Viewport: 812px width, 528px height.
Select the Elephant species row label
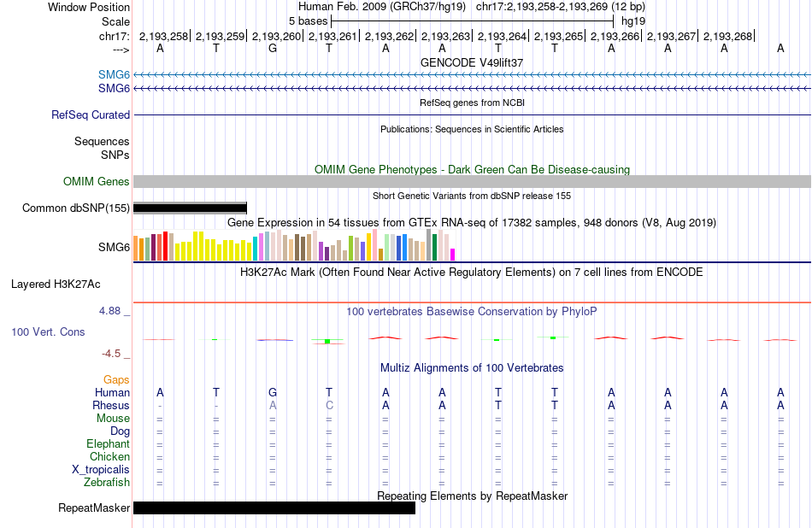pyautogui.click(x=108, y=443)
